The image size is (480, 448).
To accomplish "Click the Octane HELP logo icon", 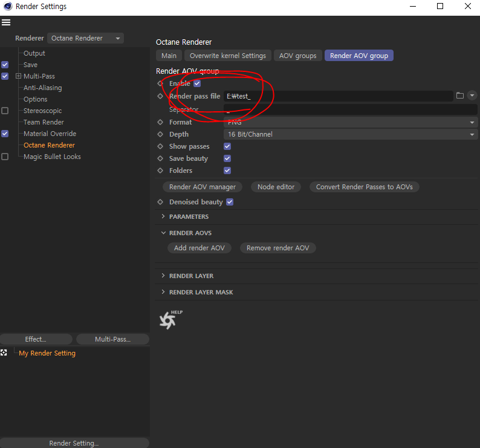I will (170, 320).
